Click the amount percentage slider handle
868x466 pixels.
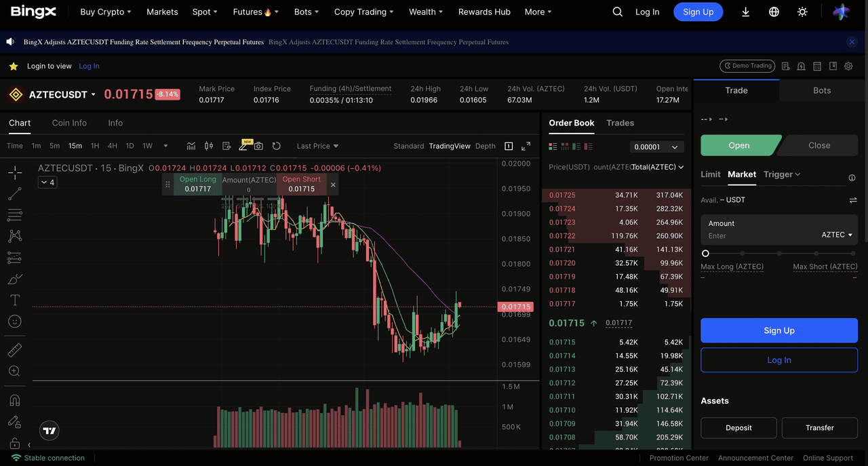(x=705, y=253)
